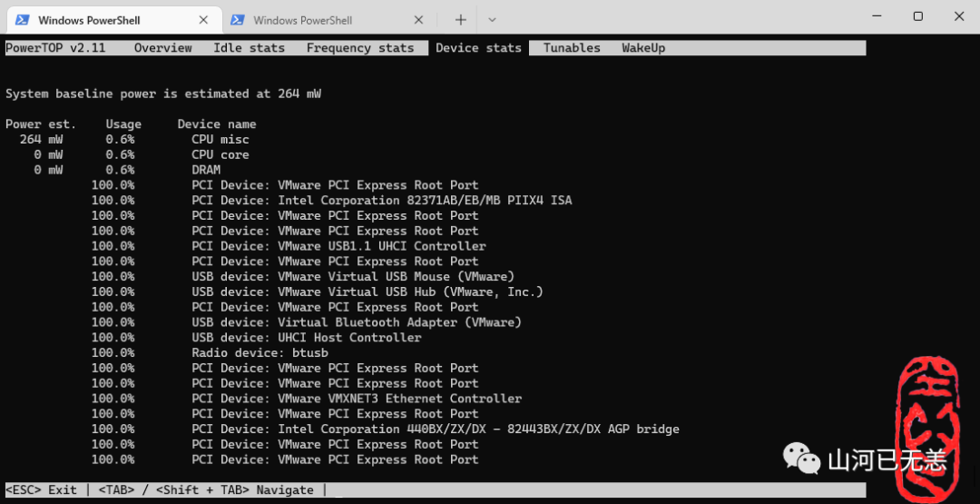
Task: Select the Device stats tab
Action: 479,48
